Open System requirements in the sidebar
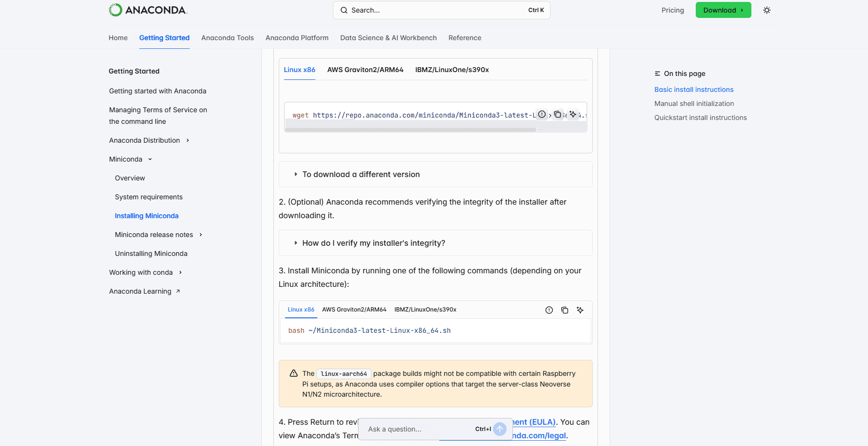Viewport: 868px width, 446px height. click(149, 197)
